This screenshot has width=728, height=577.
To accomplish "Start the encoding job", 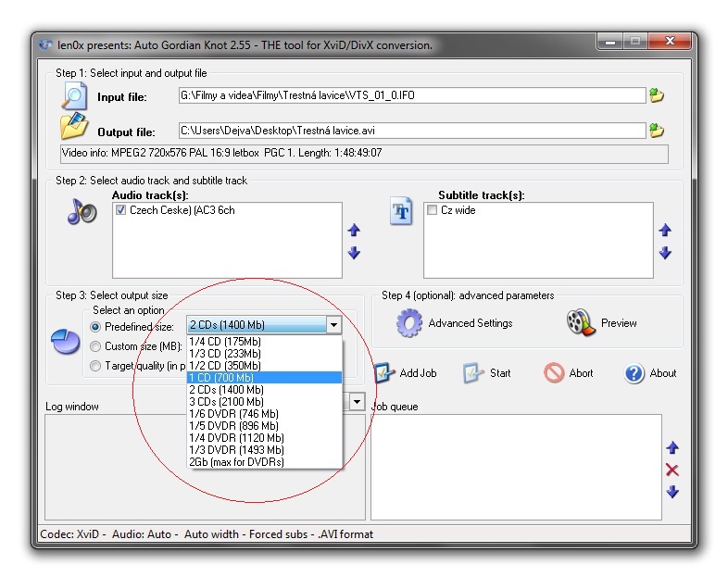I will (x=486, y=372).
